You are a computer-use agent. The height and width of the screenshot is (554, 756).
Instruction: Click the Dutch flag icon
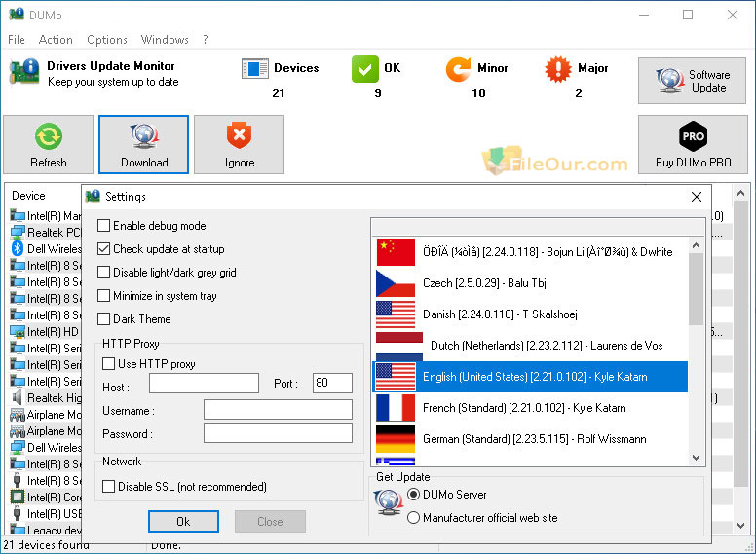[x=399, y=346]
